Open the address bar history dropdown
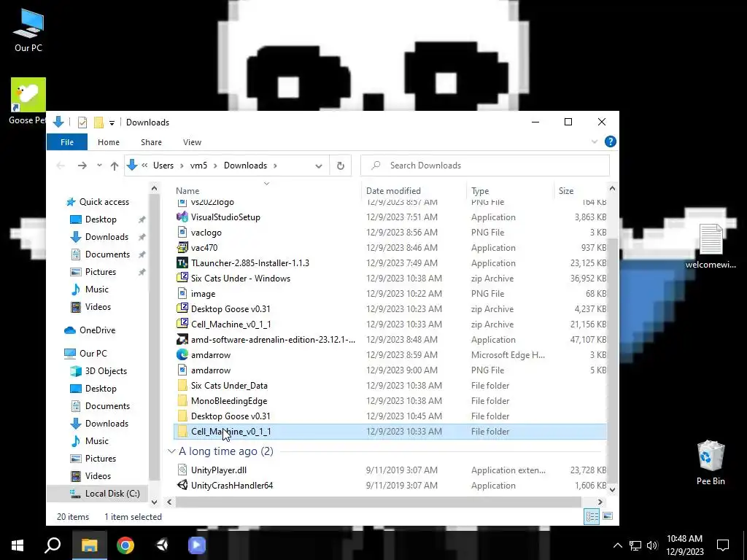Viewport: 747px width, 560px height. (319, 166)
